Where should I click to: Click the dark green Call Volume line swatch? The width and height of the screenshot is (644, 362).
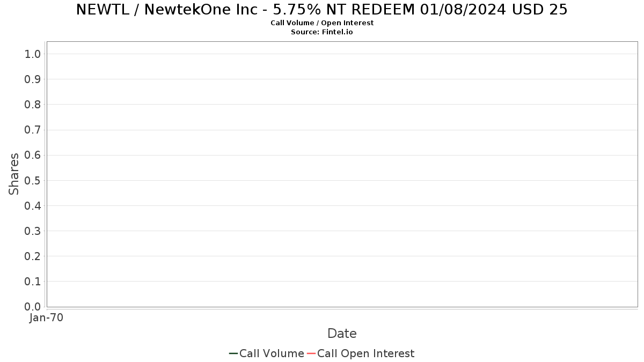click(233, 353)
